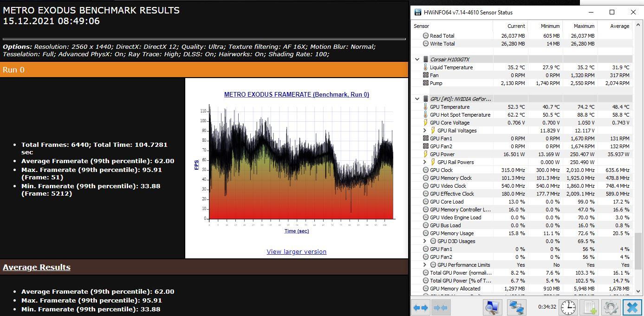Viewport: 644px width, 316px height.
Task: Click the fan icon next to GPU Fan1 RPM
Action: [x=426, y=138]
